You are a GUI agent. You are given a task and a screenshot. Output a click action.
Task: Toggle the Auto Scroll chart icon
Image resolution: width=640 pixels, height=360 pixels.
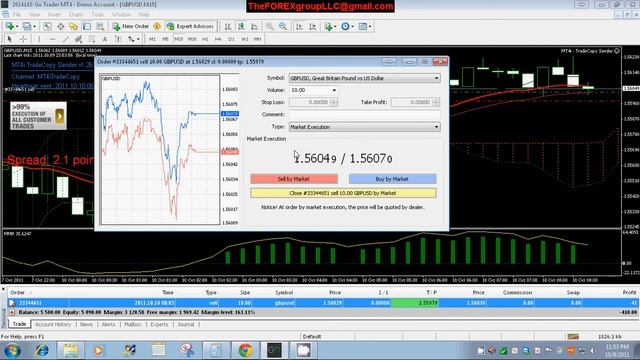pyautogui.click(x=299, y=27)
